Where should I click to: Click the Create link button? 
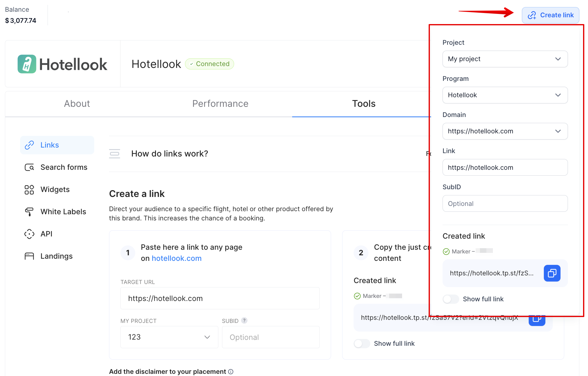pyautogui.click(x=550, y=15)
